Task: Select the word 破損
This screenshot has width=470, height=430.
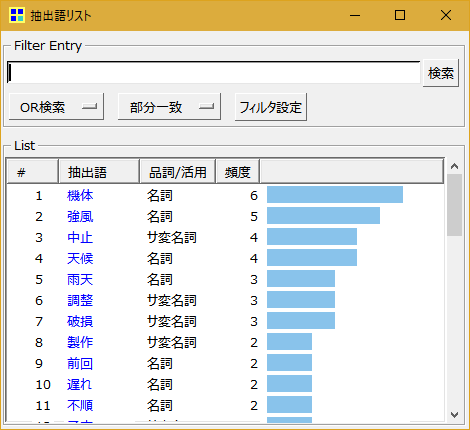Action: 80,321
